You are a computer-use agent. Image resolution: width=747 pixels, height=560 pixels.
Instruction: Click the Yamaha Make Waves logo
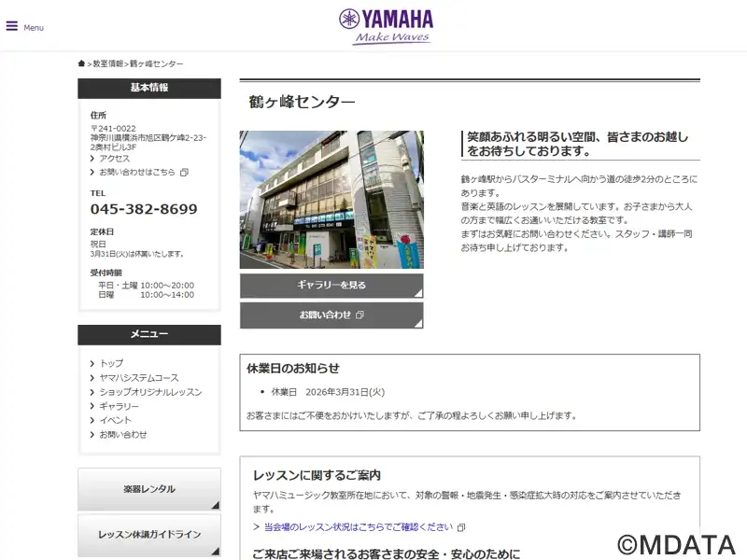[386, 27]
